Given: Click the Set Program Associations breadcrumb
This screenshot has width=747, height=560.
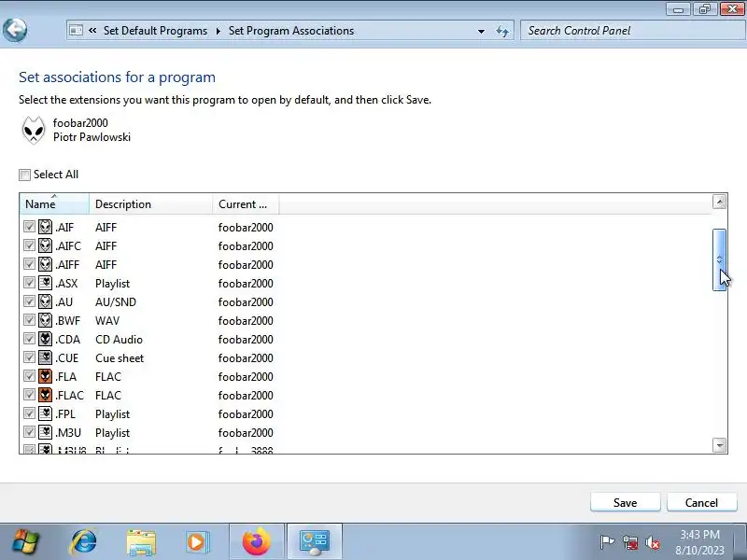Looking at the screenshot, I should 291,31.
